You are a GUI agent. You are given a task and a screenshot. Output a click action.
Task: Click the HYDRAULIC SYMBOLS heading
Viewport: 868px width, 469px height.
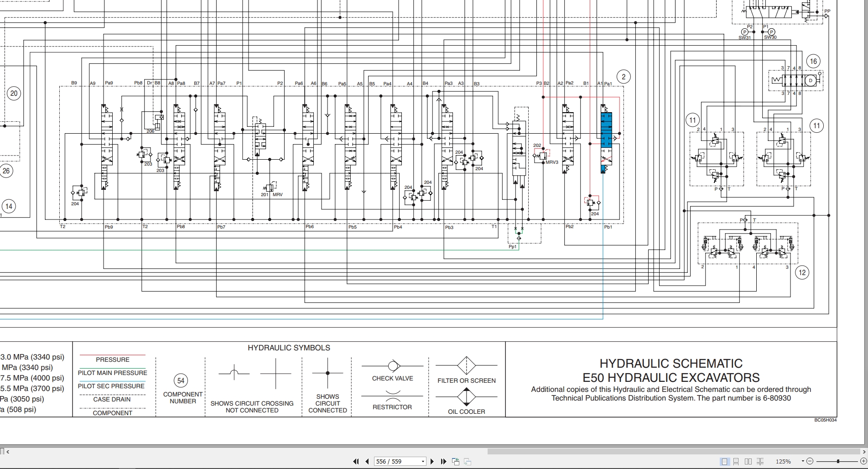tap(289, 348)
